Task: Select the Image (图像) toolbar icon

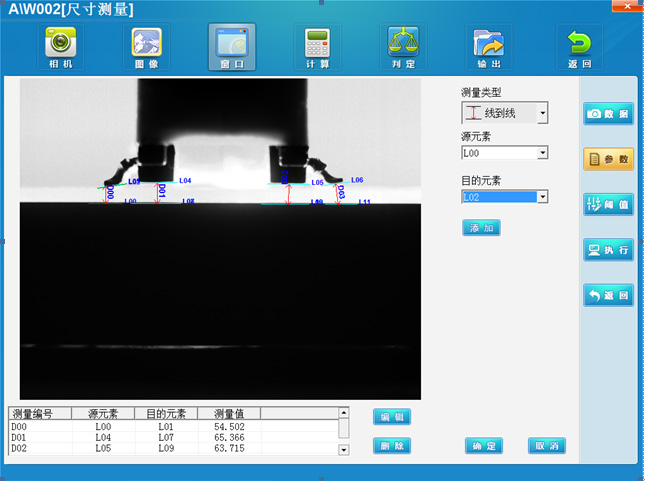Action: [x=147, y=46]
